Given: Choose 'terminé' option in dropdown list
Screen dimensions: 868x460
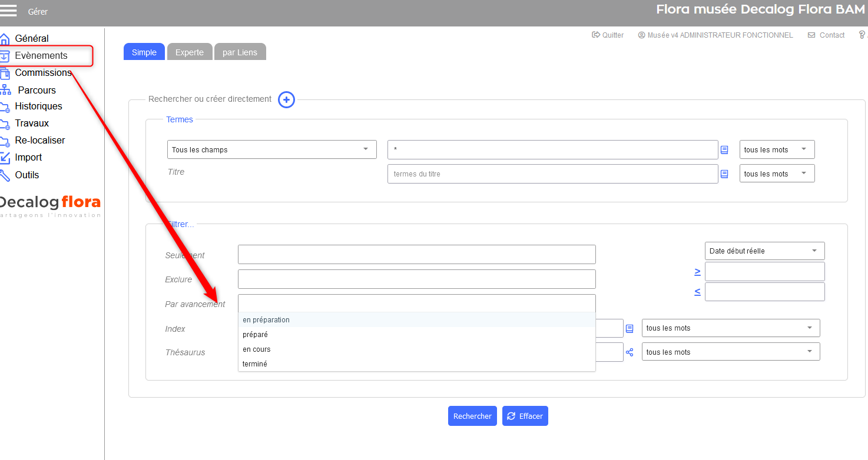Looking at the screenshot, I should (255, 364).
